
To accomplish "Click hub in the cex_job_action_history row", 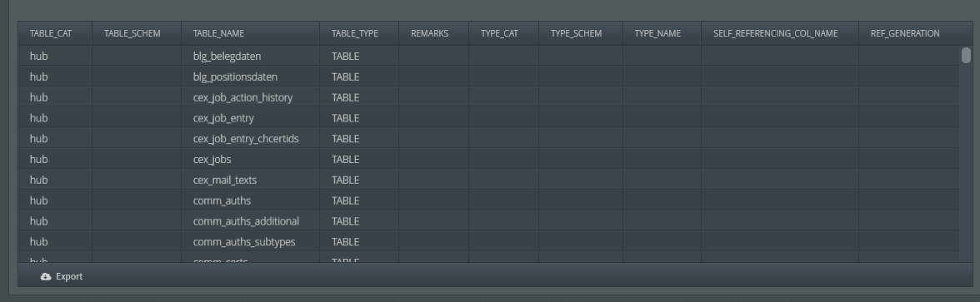I will [x=38, y=97].
